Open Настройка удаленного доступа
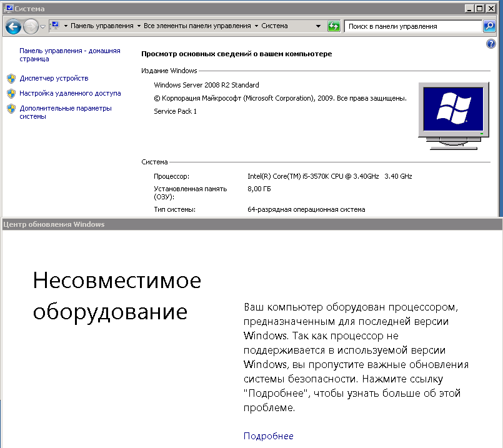Viewport: 503px width, 448px height. (x=70, y=93)
